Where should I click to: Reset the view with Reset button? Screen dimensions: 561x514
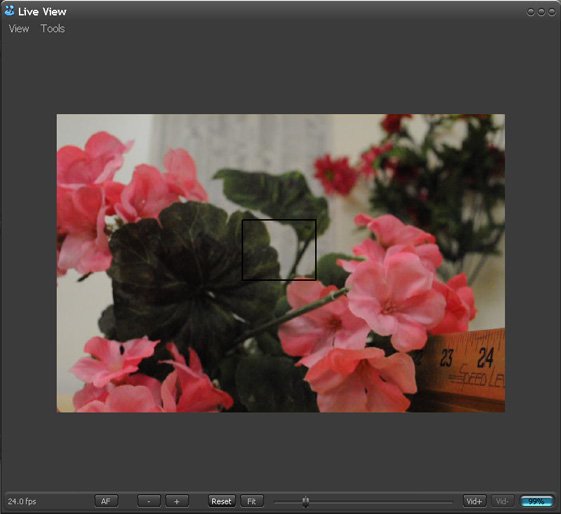221,501
